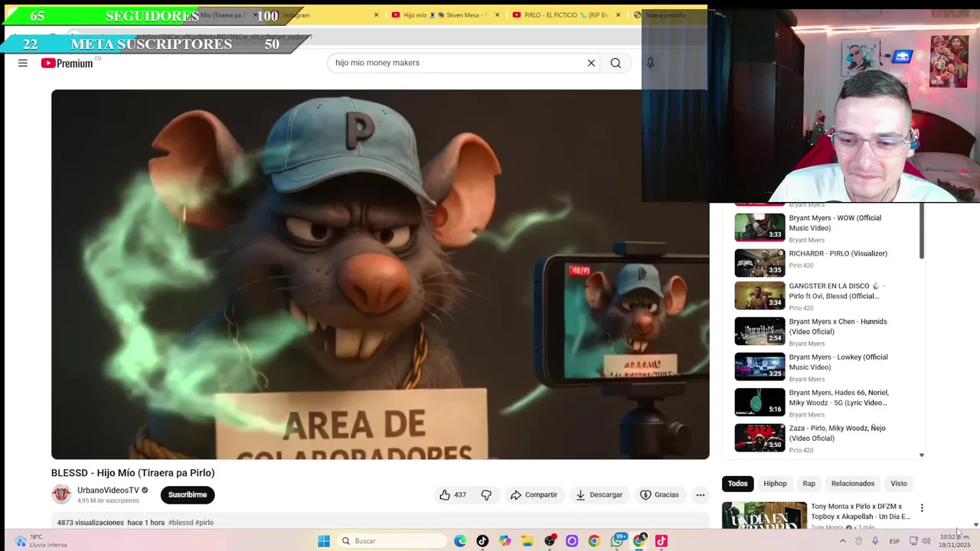This screenshot has width=980, height=551.
Task: Open Microsoft Edge from taskbar
Action: 460,541
